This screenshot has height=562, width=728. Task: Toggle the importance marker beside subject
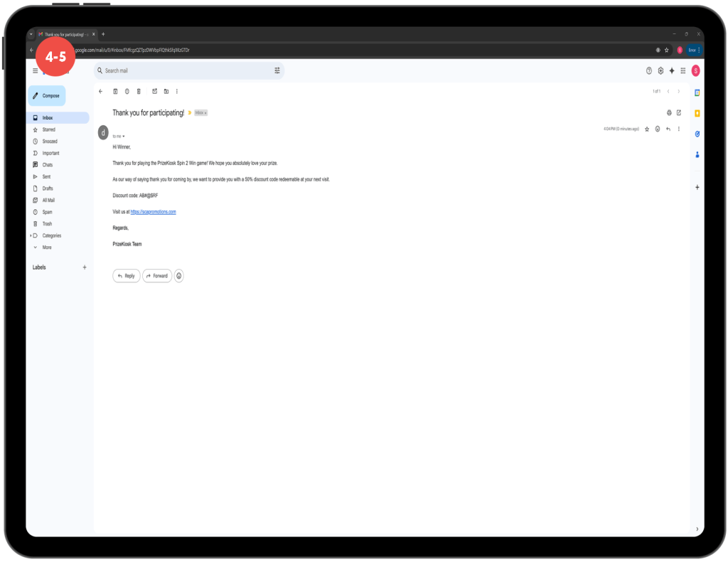coord(190,112)
